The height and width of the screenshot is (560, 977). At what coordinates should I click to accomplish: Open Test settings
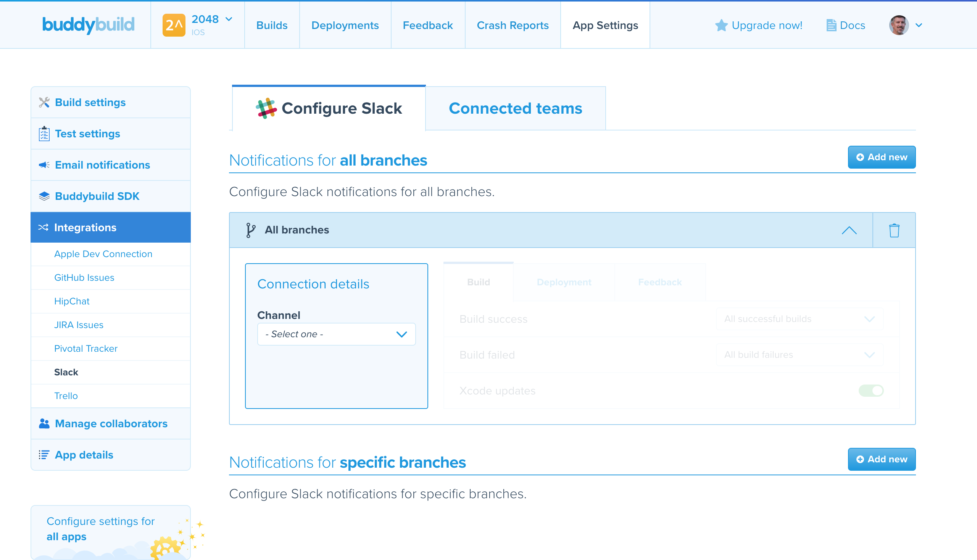pyautogui.click(x=110, y=134)
